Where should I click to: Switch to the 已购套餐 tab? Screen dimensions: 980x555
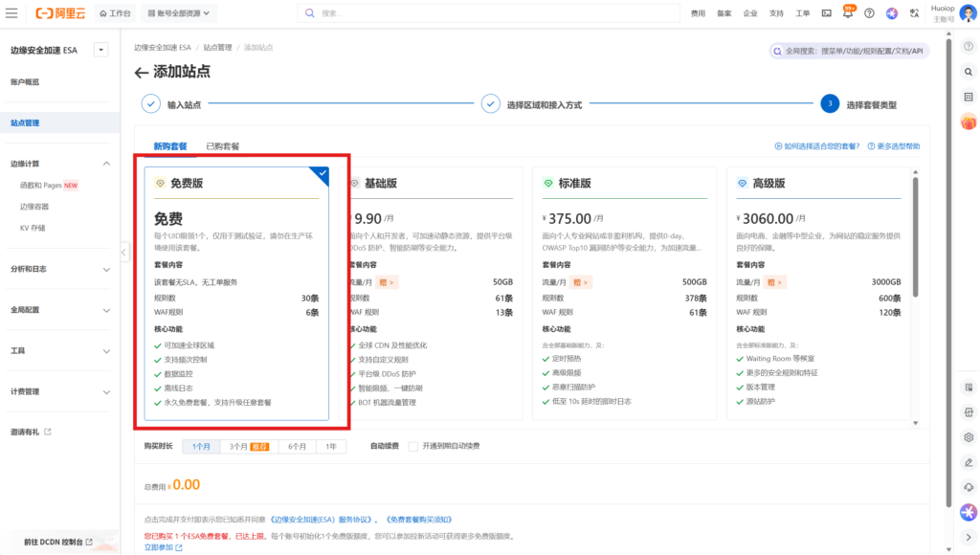222,146
